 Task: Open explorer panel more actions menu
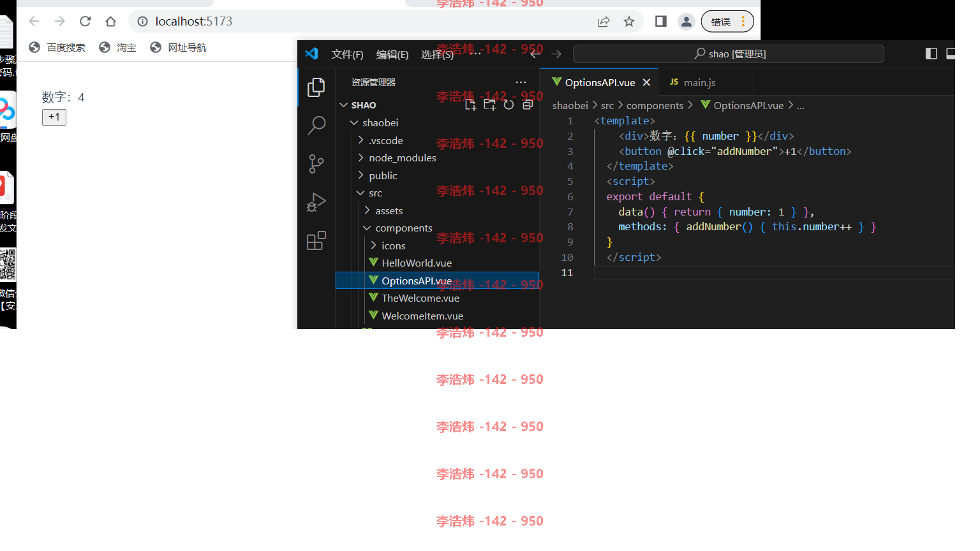point(521,82)
